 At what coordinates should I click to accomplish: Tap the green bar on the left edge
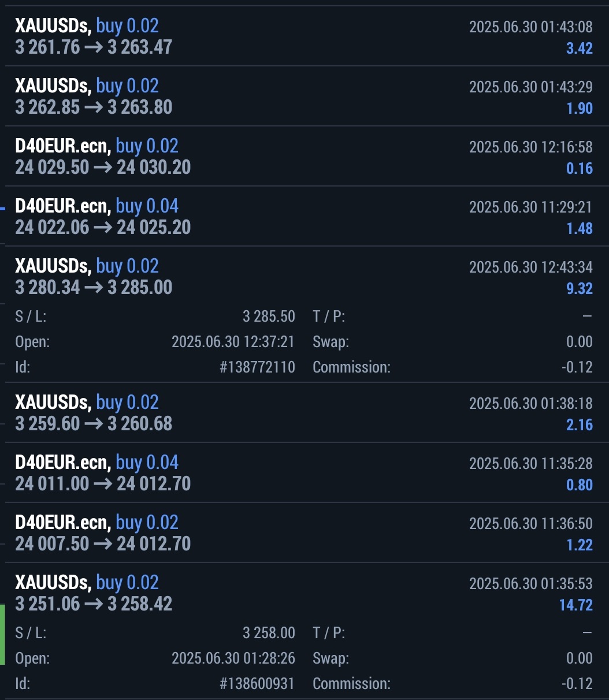pyautogui.click(x=2, y=634)
